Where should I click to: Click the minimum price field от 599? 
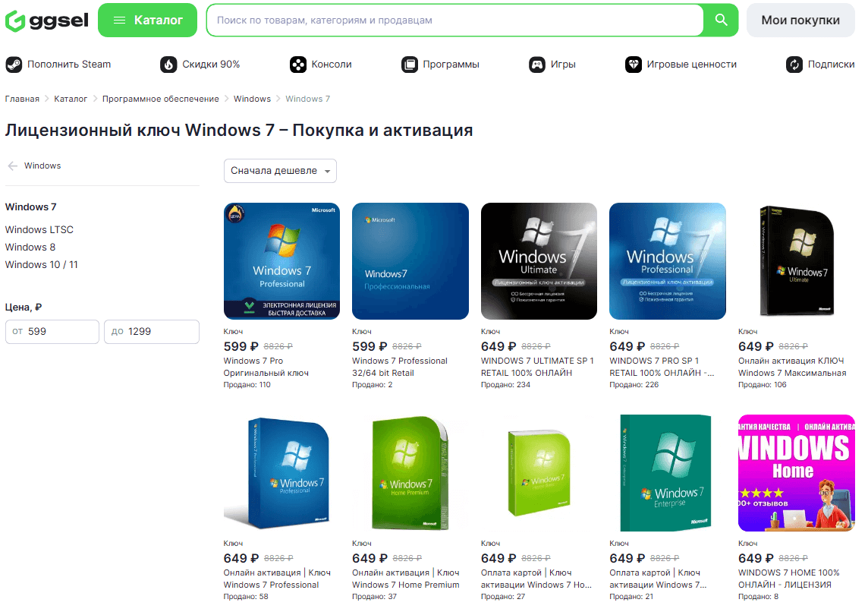[x=52, y=331]
